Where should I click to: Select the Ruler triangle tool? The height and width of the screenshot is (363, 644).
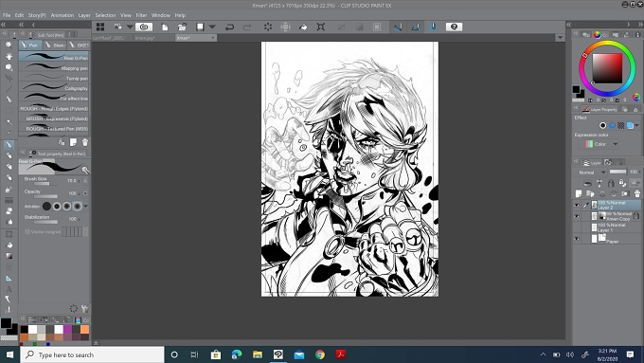(x=9, y=279)
